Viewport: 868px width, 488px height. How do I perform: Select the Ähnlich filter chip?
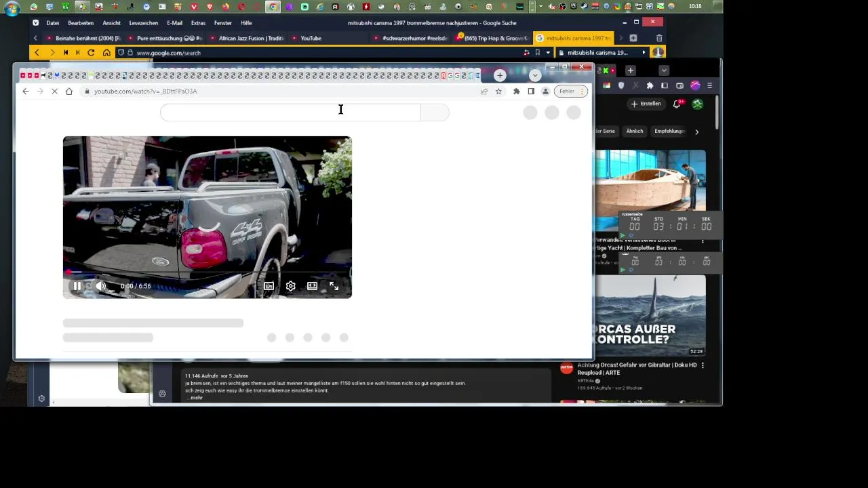tap(635, 131)
